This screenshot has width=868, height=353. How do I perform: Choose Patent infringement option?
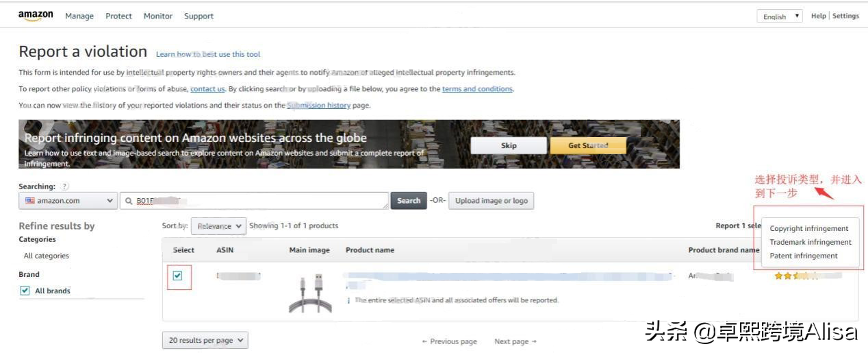click(x=804, y=256)
